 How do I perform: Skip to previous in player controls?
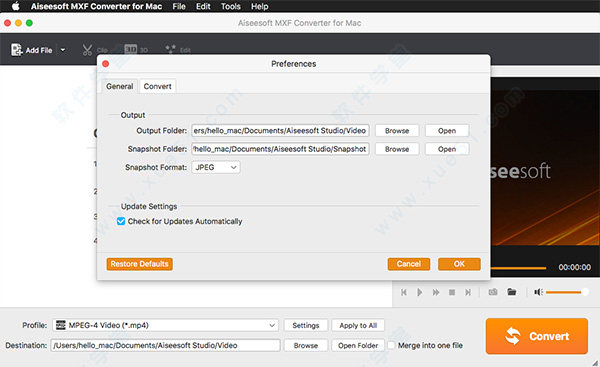404,292
